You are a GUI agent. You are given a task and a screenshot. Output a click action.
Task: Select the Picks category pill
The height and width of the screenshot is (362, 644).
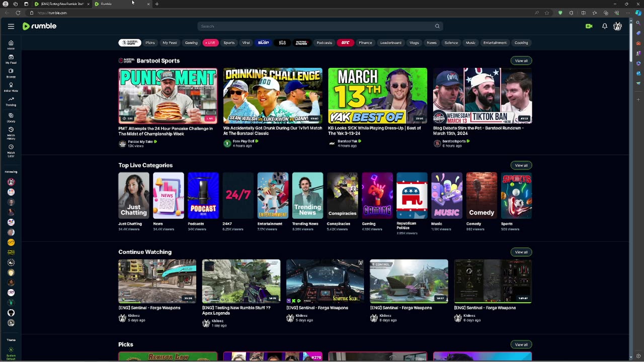click(150, 43)
